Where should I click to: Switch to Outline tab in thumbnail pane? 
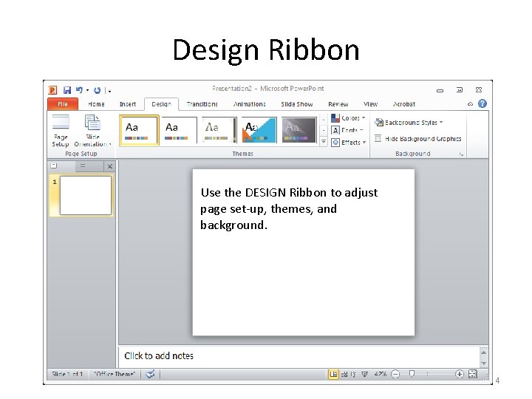point(83,166)
